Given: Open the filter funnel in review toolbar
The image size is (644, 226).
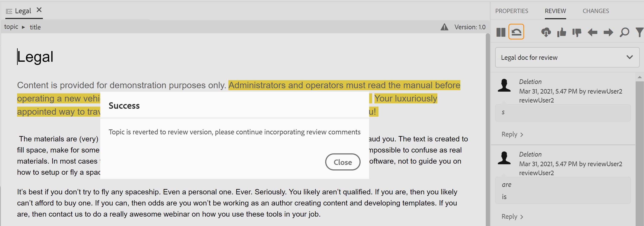Looking at the screenshot, I should coord(640,32).
